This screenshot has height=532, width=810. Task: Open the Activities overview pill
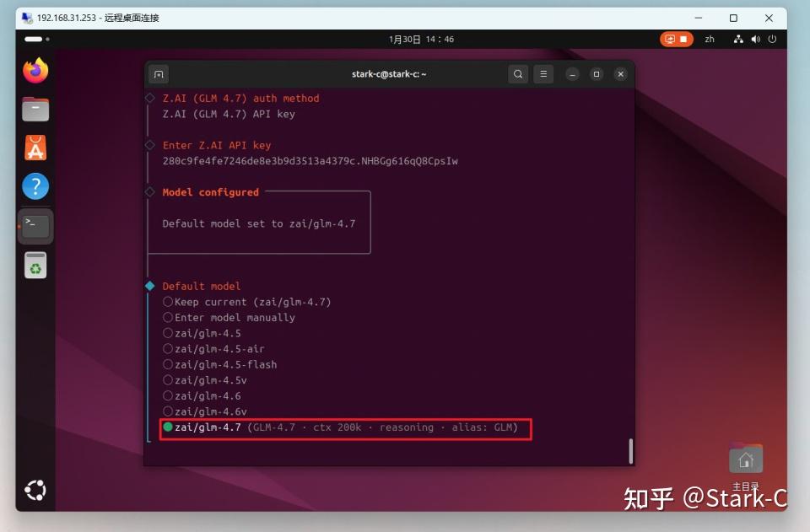click(36, 40)
